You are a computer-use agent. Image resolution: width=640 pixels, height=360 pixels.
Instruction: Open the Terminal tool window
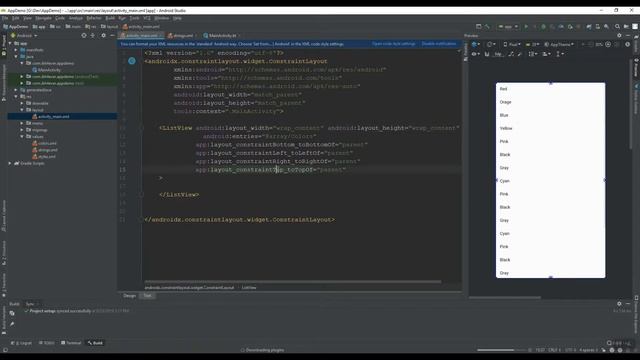71,343
